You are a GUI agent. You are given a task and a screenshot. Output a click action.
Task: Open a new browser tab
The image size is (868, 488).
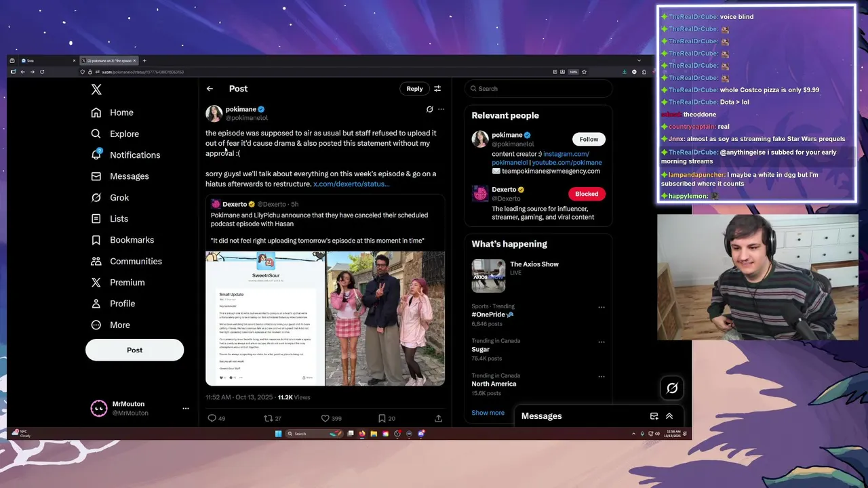144,61
